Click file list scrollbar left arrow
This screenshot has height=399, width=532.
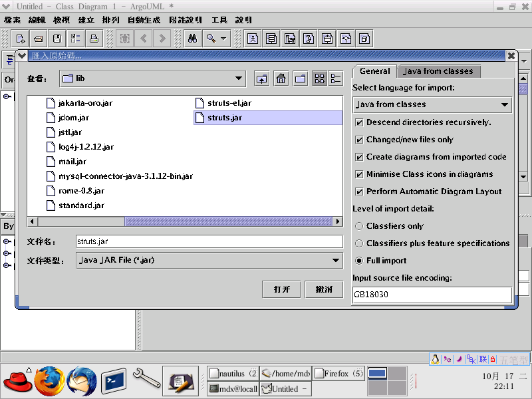coord(32,221)
